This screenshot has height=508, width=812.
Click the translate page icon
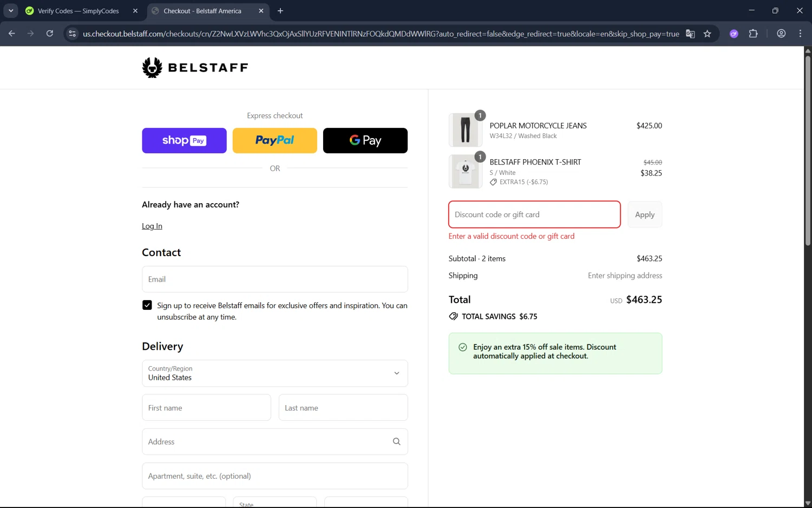(690, 34)
